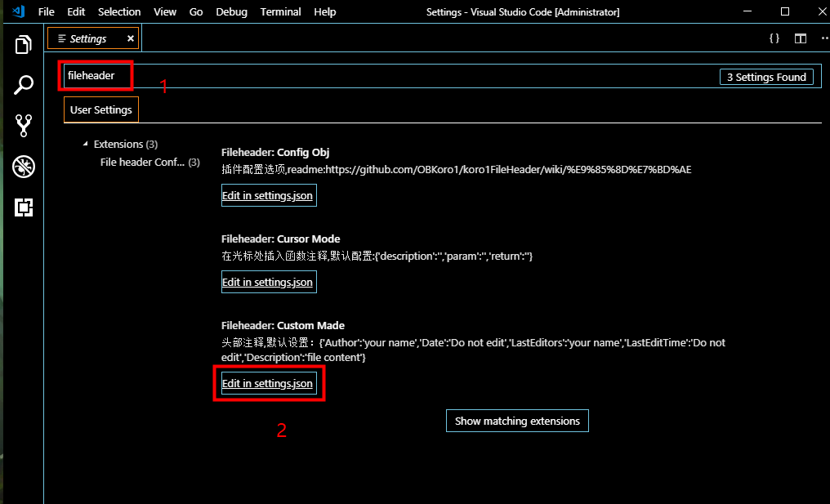Open the Edit menu
Viewport: 830px width, 504px height.
76,11
